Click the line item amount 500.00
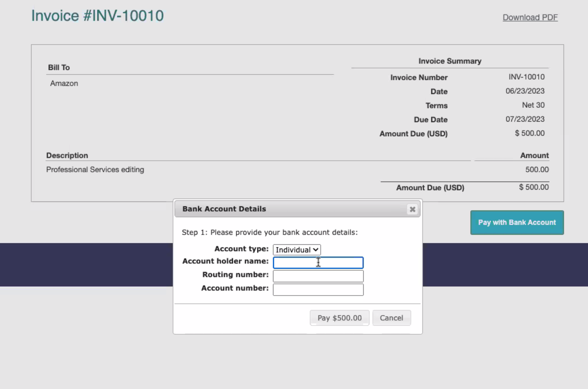 click(537, 170)
